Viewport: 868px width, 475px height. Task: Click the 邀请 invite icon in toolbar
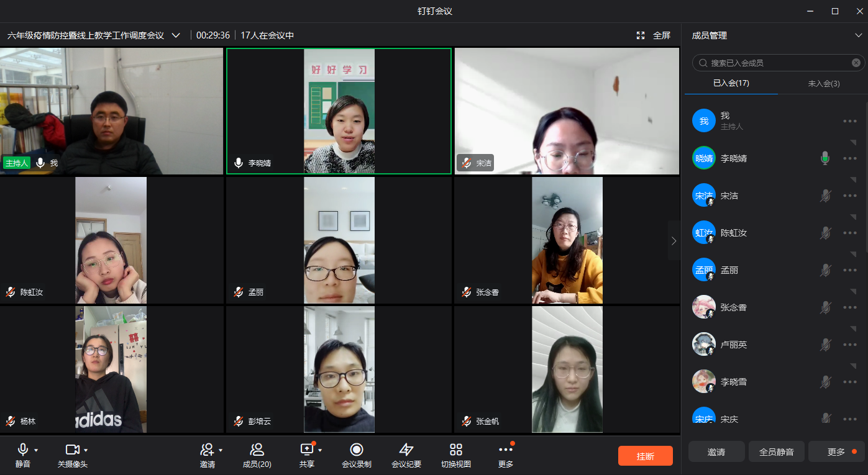(207, 450)
